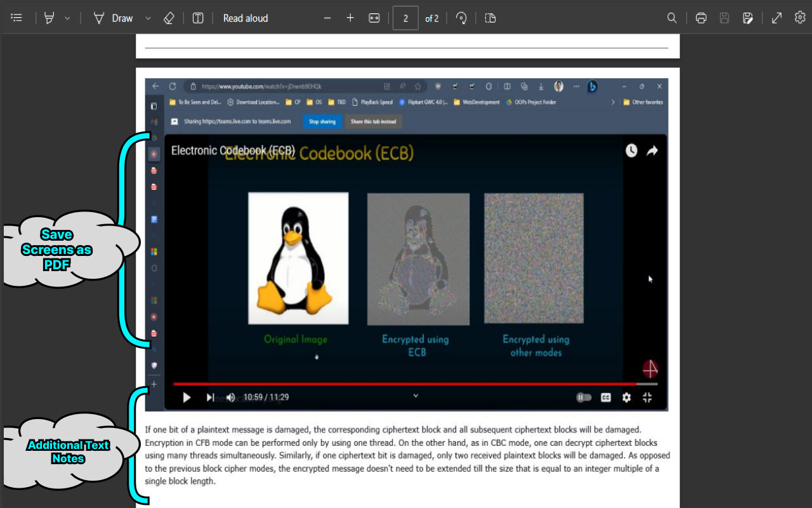Open the 'OOPs Project Folder' bookmark

530,102
